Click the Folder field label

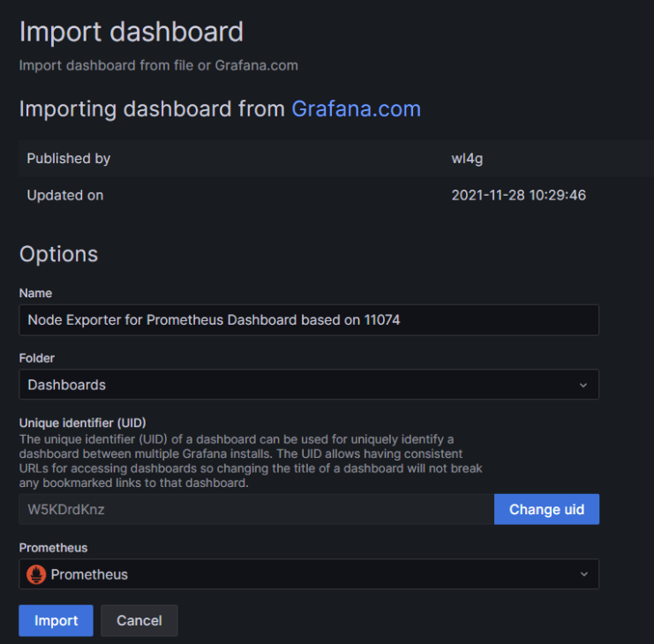point(37,358)
